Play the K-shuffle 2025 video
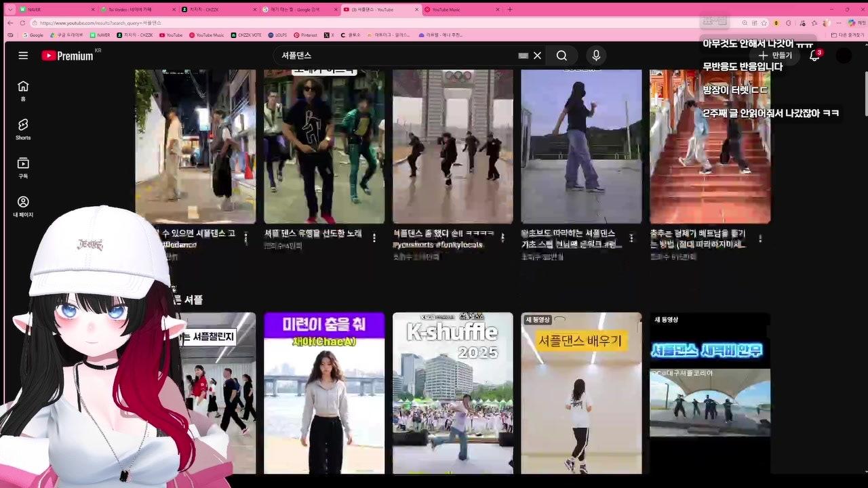Viewport: 868px width, 488px height. (453, 393)
